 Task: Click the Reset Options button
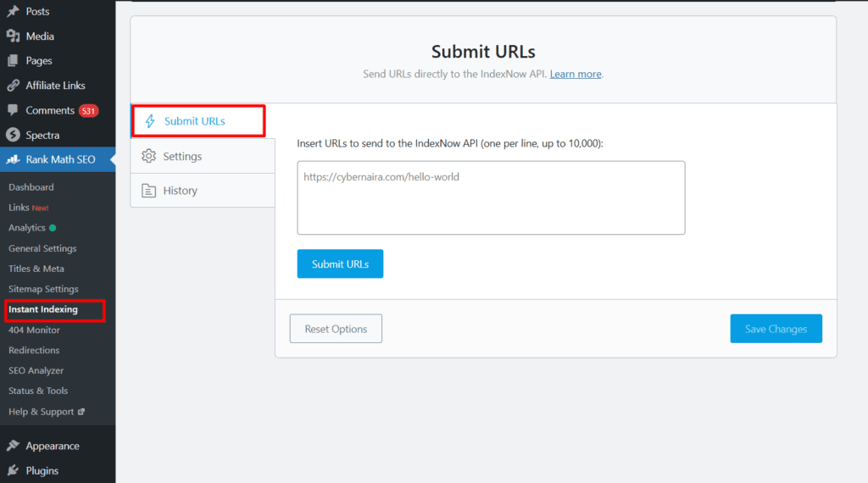pyautogui.click(x=336, y=329)
